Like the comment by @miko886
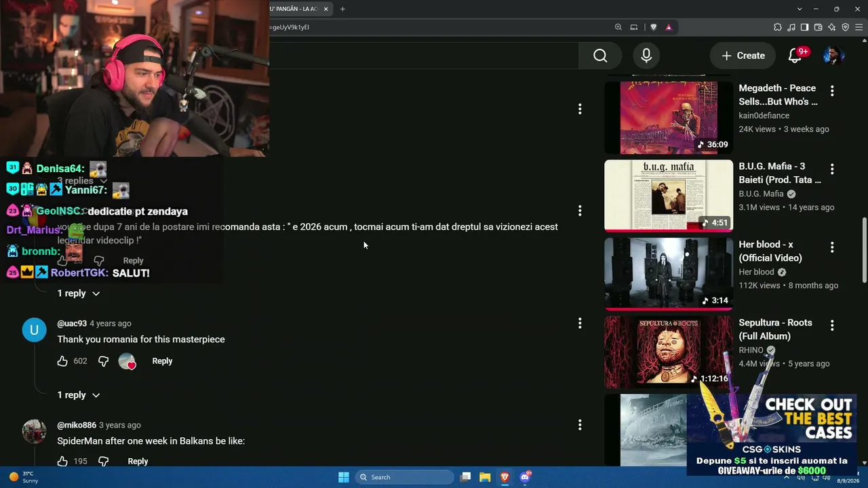The image size is (868, 488). coord(62,462)
